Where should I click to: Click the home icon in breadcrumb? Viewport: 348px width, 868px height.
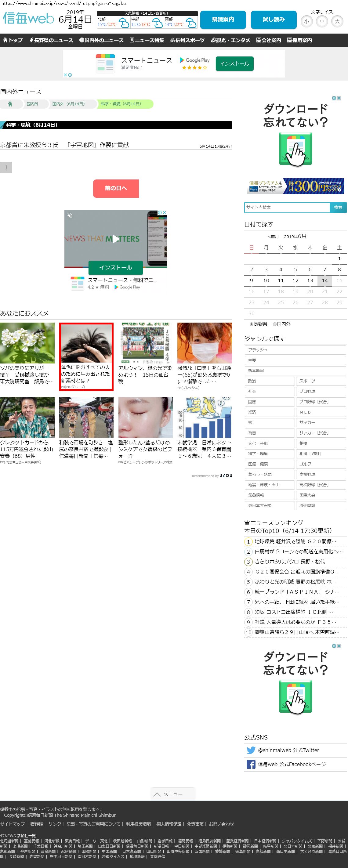tap(10, 104)
